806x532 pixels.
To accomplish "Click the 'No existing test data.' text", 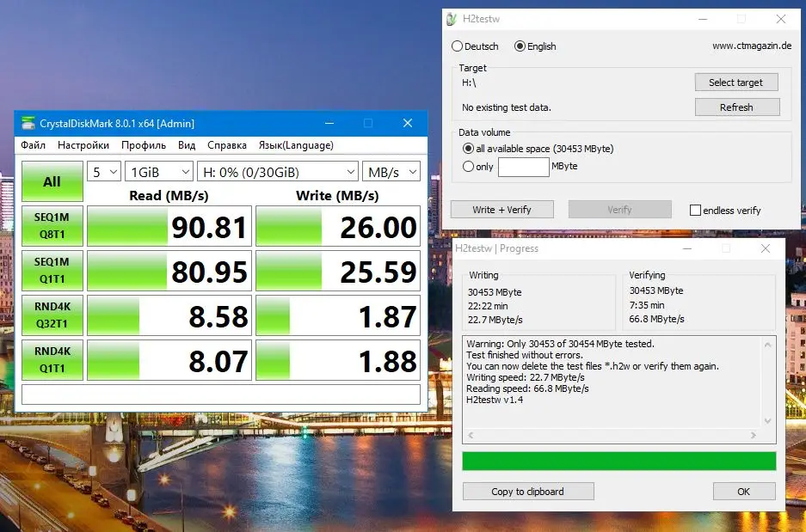I will pyautogui.click(x=507, y=107).
